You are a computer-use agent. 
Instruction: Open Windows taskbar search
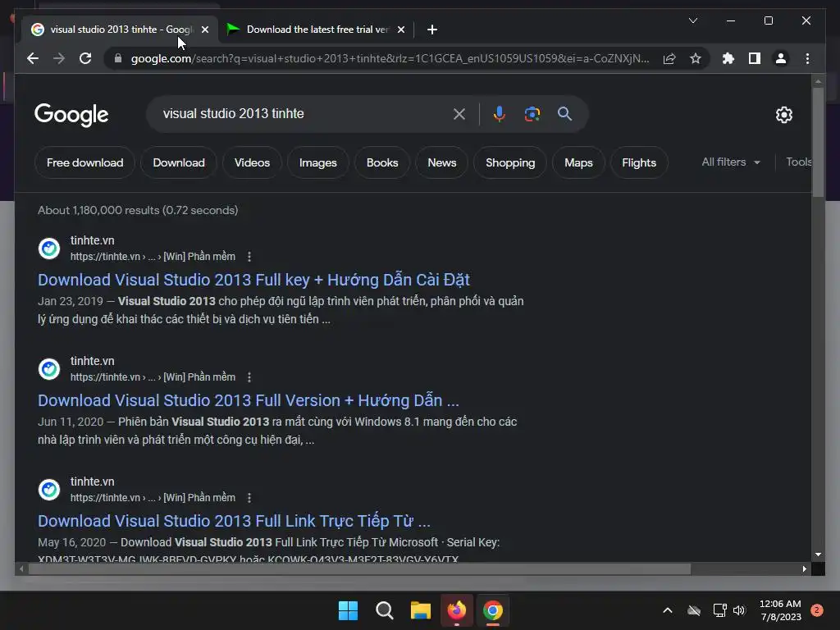pyautogui.click(x=384, y=610)
